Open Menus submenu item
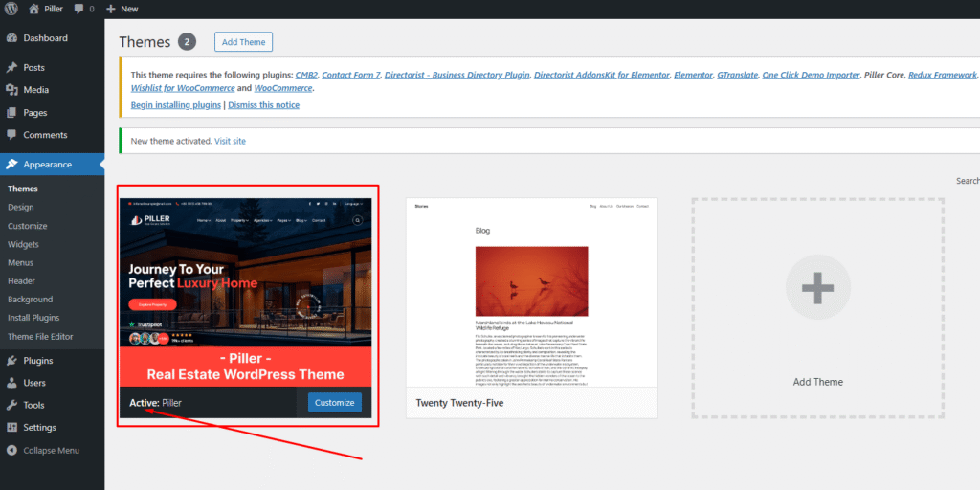 click(x=21, y=262)
